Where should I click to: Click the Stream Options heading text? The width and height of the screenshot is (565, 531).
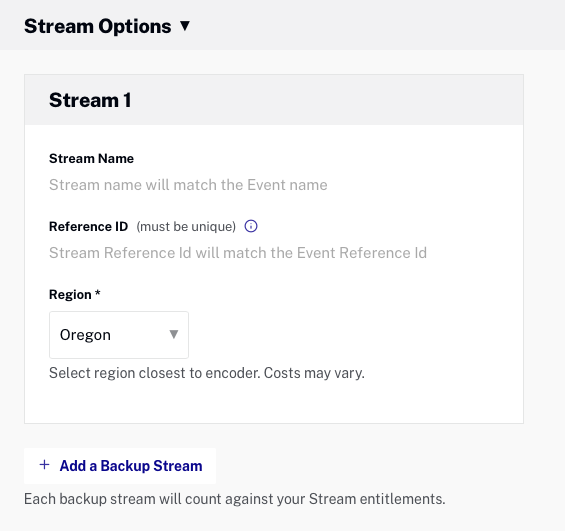(98, 26)
